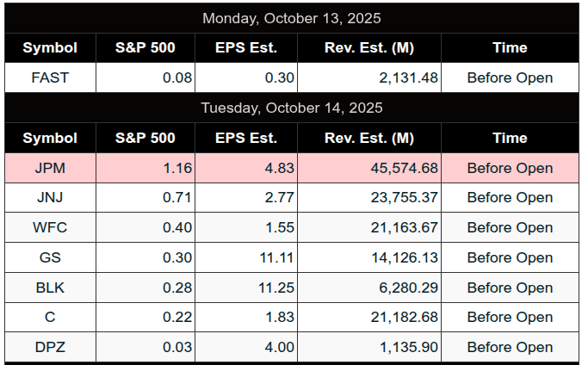Open the JPM ticker symbol
588x365 pixels.
point(50,168)
